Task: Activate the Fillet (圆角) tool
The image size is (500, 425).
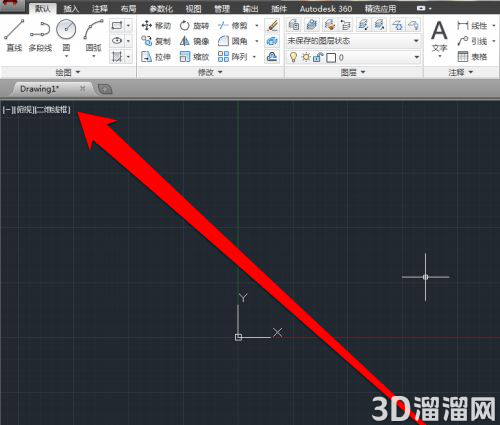Action: (233, 41)
